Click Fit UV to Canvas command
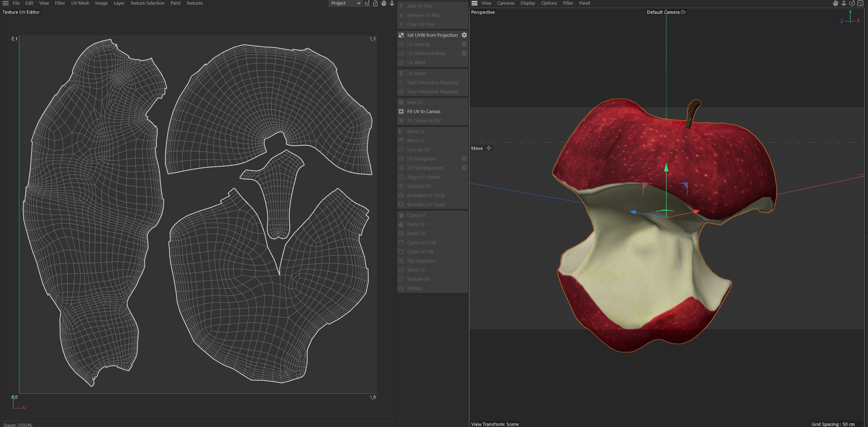This screenshot has width=868, height=427. [424, 112]
